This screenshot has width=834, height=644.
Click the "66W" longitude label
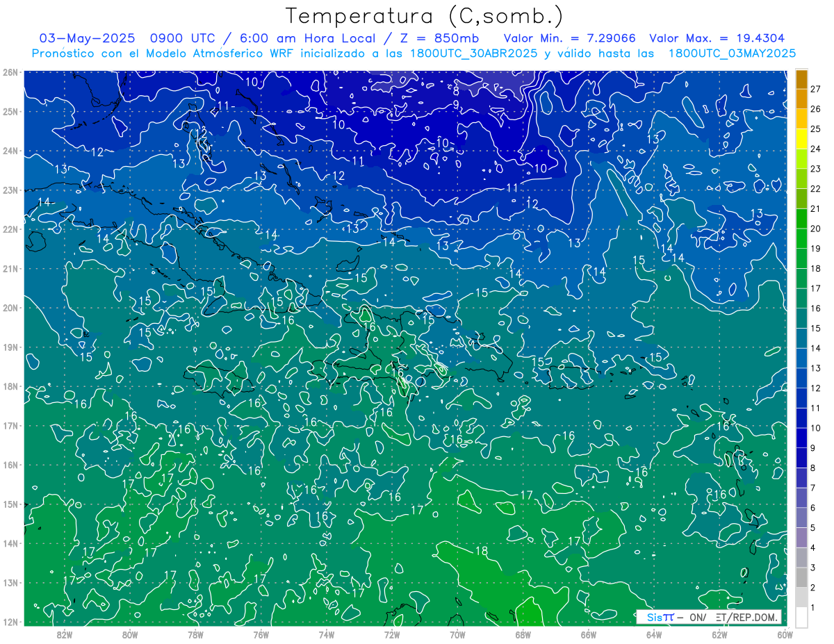(588, 634)
